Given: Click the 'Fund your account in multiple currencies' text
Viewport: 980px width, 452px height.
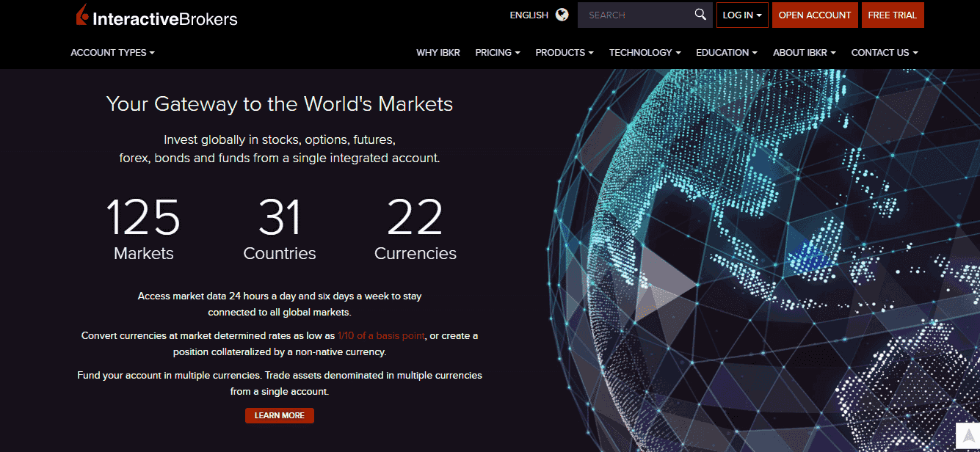Looking at the screenshot, I should [280, 383].
